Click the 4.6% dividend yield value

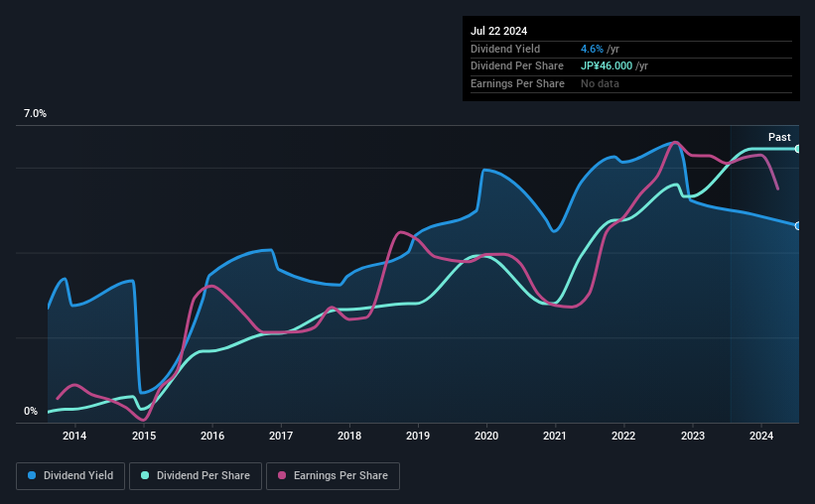(592, 49)
